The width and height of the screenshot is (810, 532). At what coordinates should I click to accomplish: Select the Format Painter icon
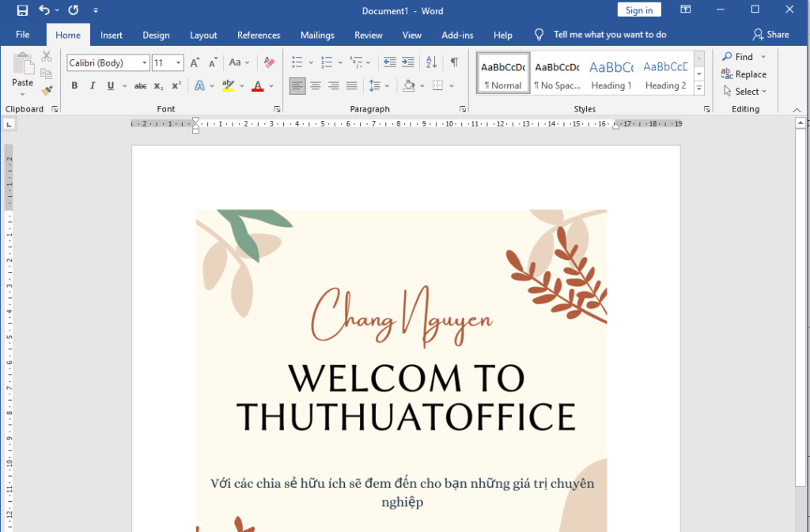pos(47,90)
